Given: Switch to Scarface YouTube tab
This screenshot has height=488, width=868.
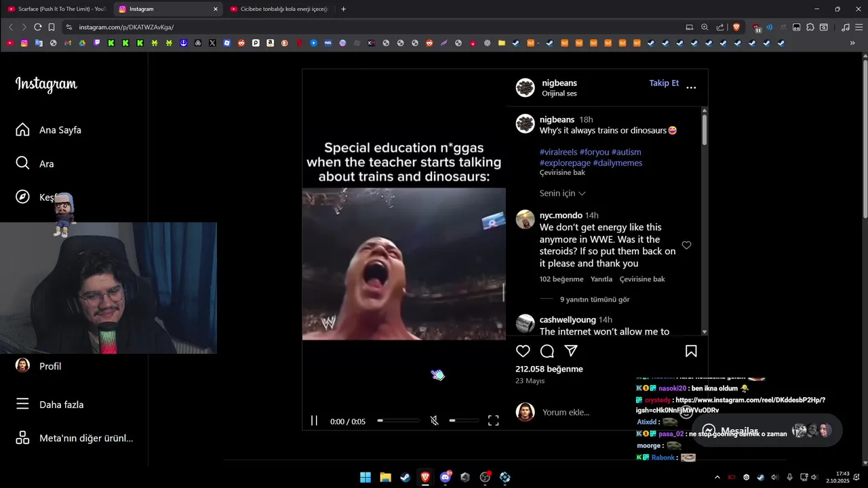Looking at the screenshot, I should coord(57,9).
